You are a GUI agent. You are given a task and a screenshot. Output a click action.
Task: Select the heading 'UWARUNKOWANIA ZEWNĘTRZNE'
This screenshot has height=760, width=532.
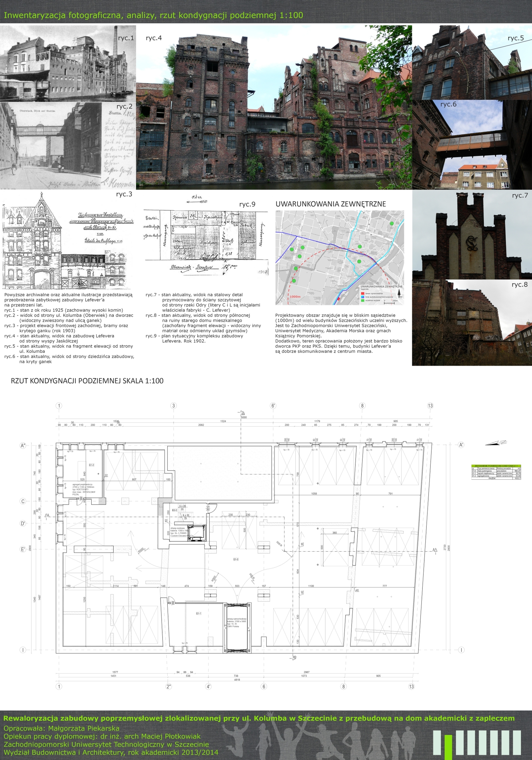pos(331,204)
